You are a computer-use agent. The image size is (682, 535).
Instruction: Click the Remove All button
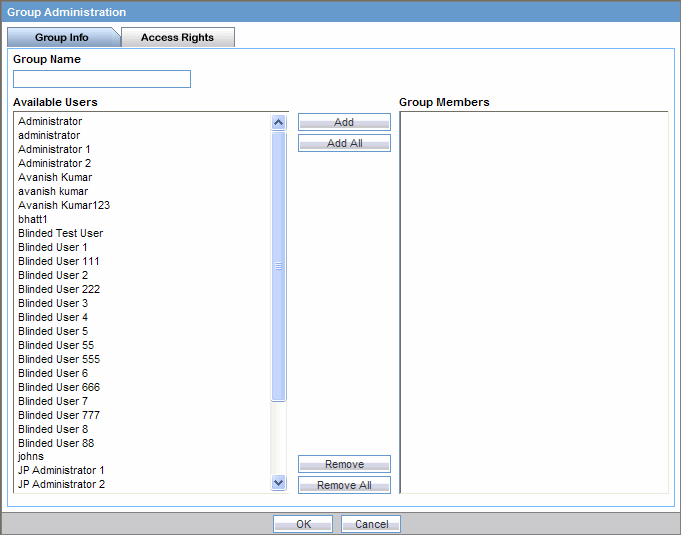pos(344,485)
